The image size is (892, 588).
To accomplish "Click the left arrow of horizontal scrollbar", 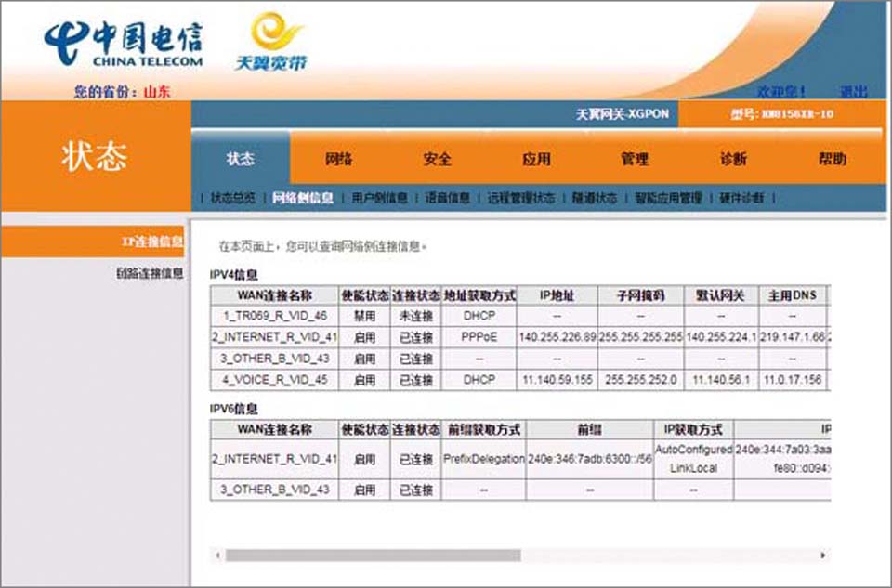I will click(x=217, y=555).
